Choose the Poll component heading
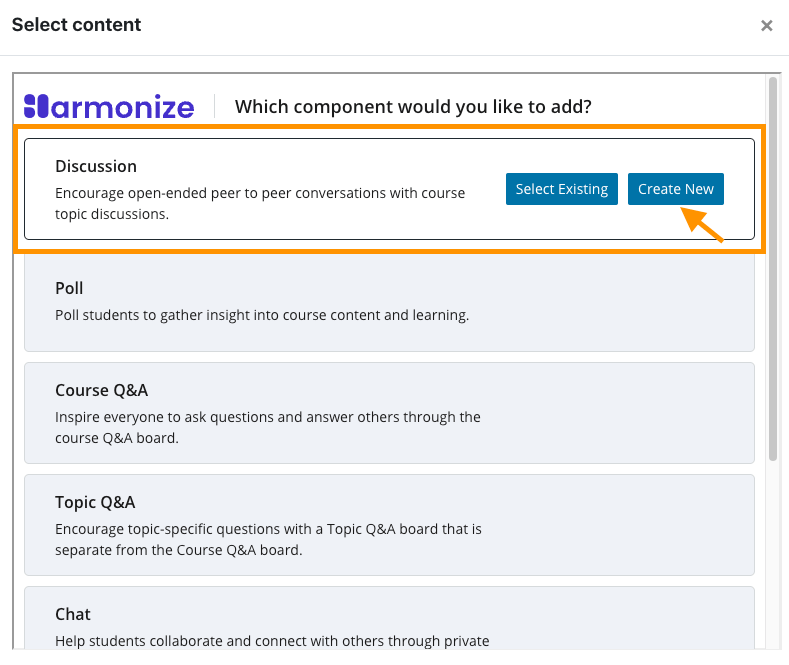This screenshot has height=665, width=789. pyautogui.click(x=69, y=288)
